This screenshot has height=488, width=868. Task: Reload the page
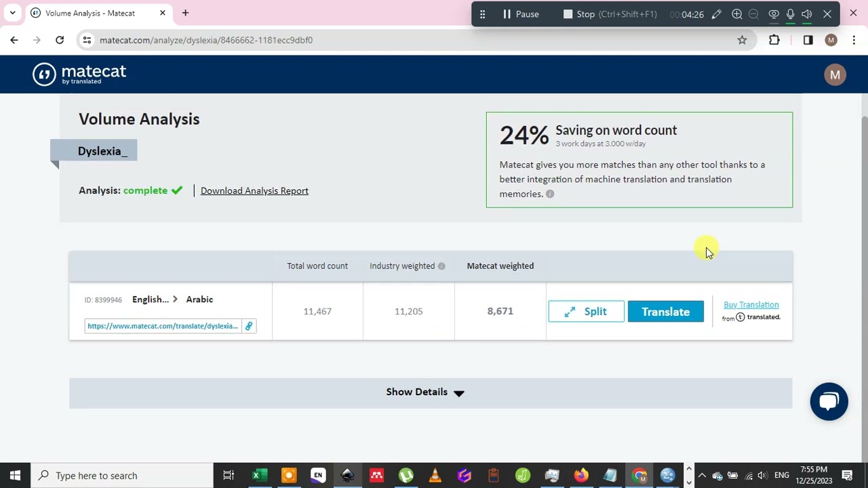60,40
